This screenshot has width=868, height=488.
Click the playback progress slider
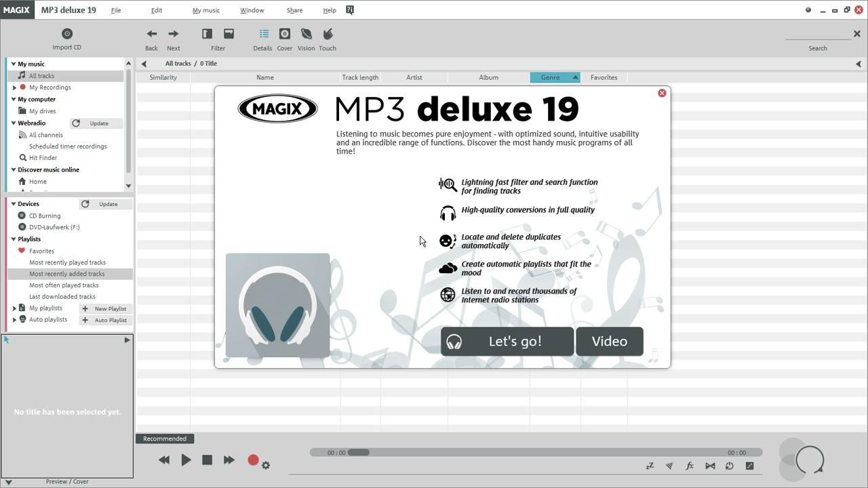pyautogui.click(x=359, y=452)
